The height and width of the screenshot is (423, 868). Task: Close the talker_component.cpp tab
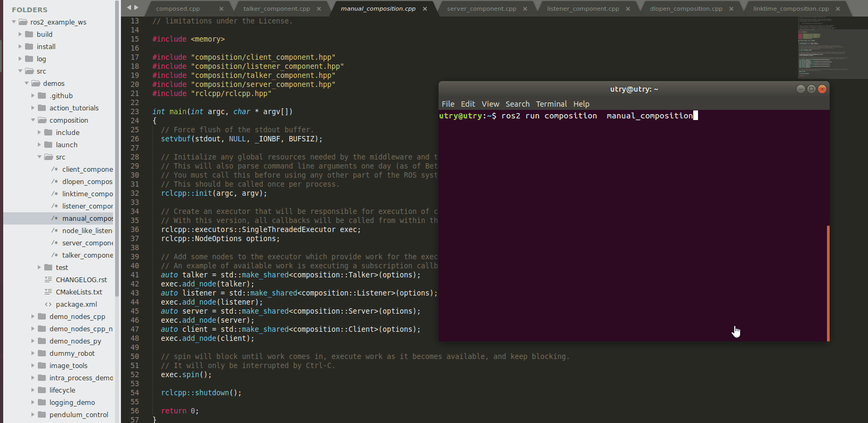click(319, 9)
